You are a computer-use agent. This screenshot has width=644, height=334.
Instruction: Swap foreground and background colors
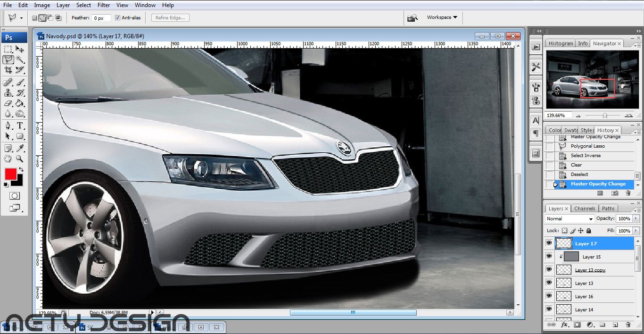pos(21,169)
